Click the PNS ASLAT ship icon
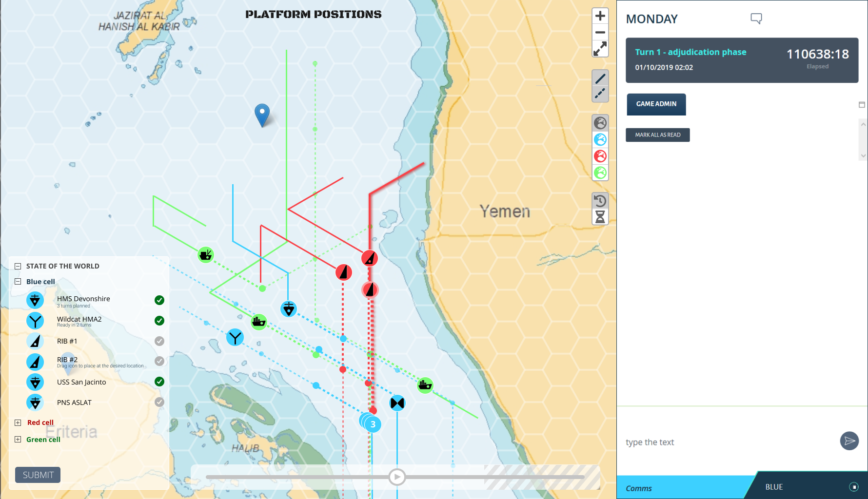This screenshot has width=868, height=499. (35, 403)
